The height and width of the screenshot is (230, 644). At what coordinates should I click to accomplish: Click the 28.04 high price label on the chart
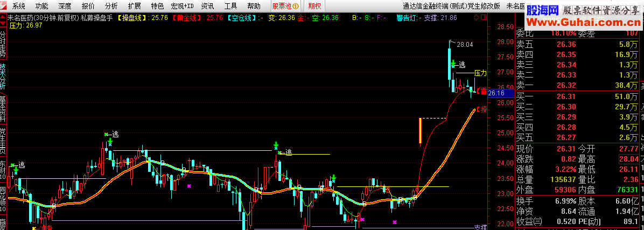[x=465, y=44]
